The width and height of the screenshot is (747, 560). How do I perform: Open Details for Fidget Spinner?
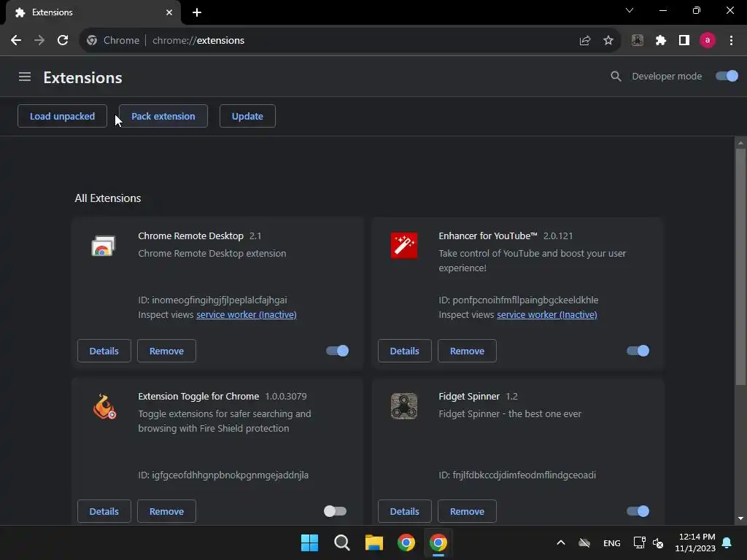click(404, 511)
